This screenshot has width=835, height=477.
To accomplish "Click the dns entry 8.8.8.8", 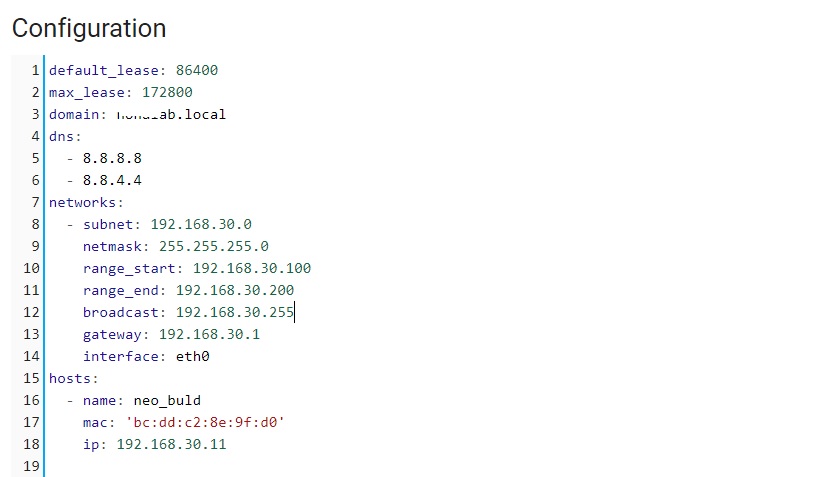I will point(112,158).
